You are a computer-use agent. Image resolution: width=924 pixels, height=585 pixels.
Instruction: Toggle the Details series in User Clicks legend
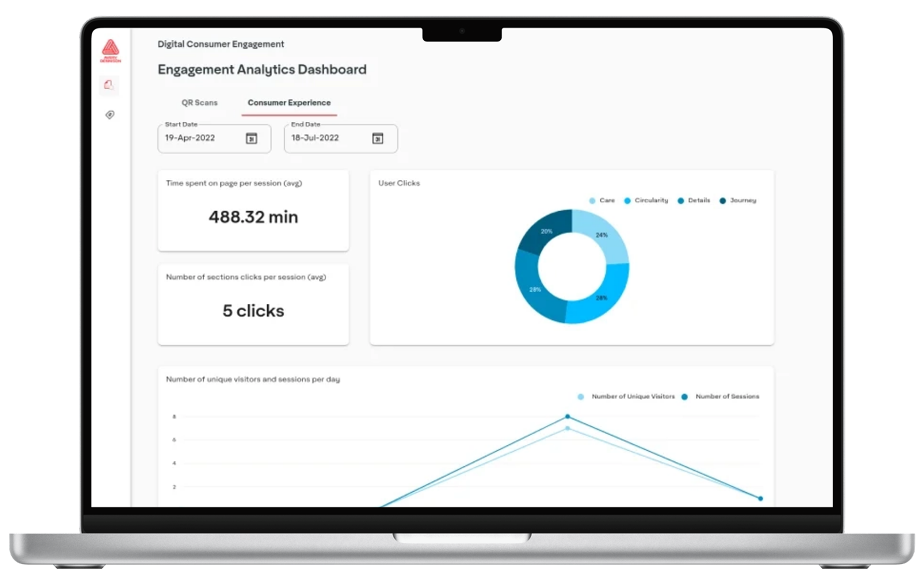click(x=698, y=201)
